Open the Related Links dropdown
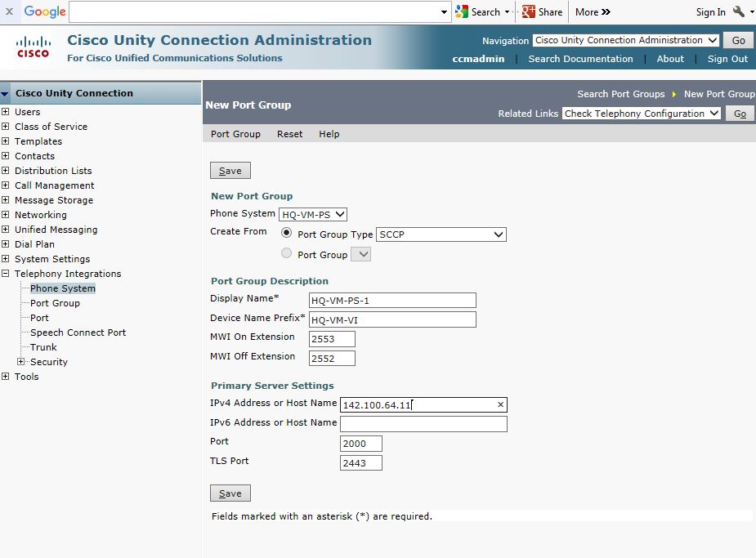Image resolution: width=756 pixels, height=558 pixels. point(642,114)
